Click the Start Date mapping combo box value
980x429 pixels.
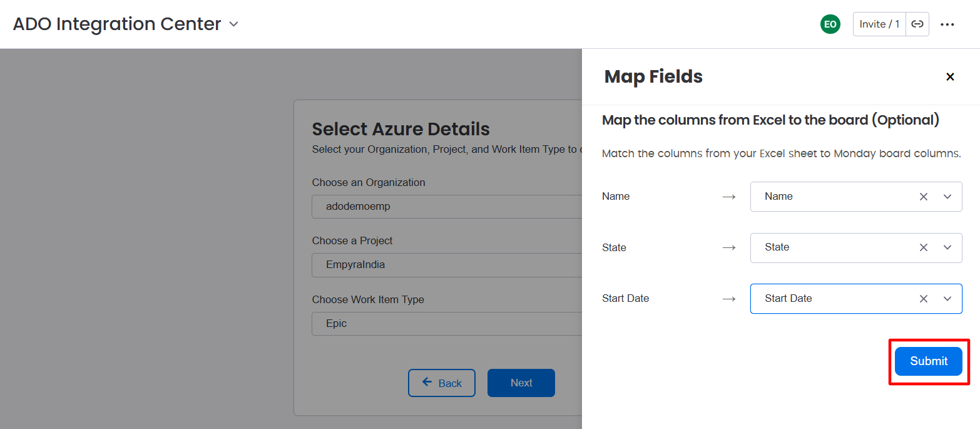(788, 299)
